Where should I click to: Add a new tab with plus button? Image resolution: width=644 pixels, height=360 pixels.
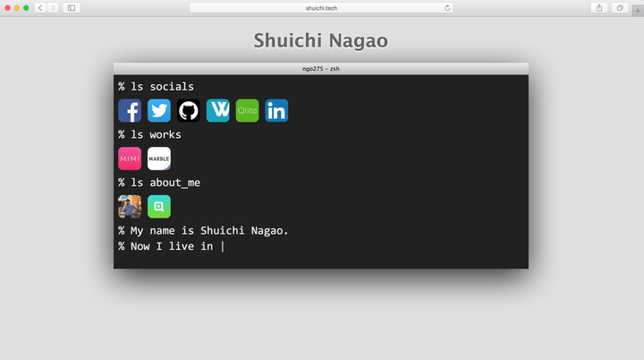(x=638, y=11)
